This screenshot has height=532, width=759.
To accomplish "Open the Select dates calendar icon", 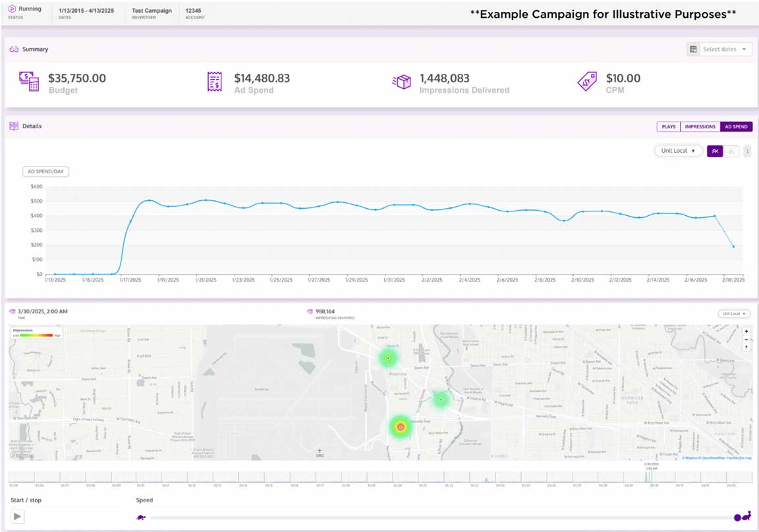I will click(x=693, y=49).
